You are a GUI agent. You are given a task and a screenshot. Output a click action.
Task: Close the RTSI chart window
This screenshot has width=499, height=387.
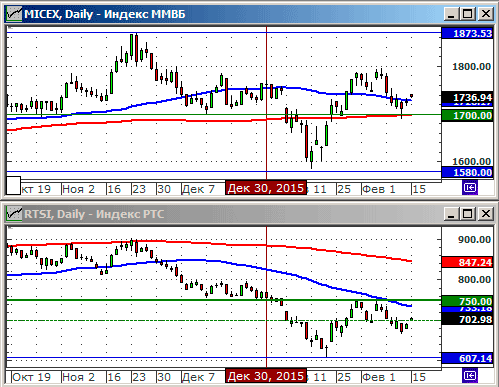coord(485,214)
